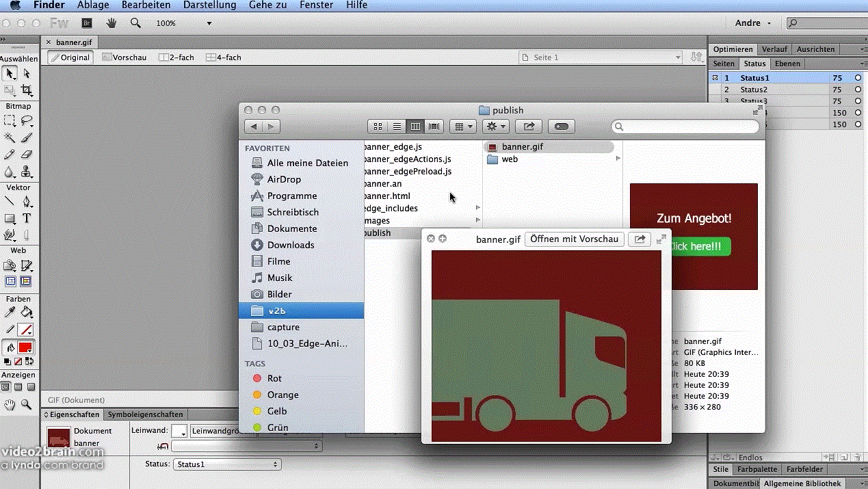Click the share icon in Quick Look preview

[x=640, y=239]
